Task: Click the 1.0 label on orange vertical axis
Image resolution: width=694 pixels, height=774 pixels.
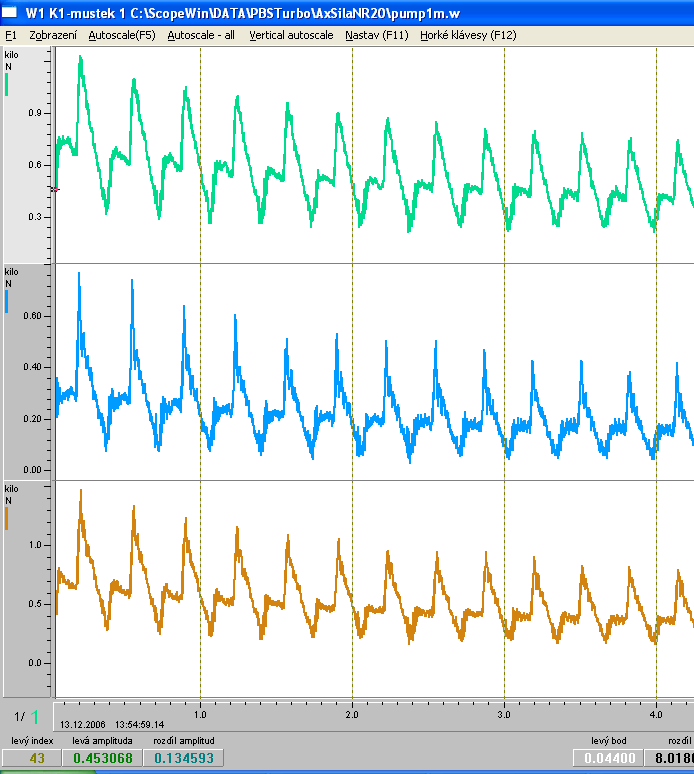Action: [35, 545]
